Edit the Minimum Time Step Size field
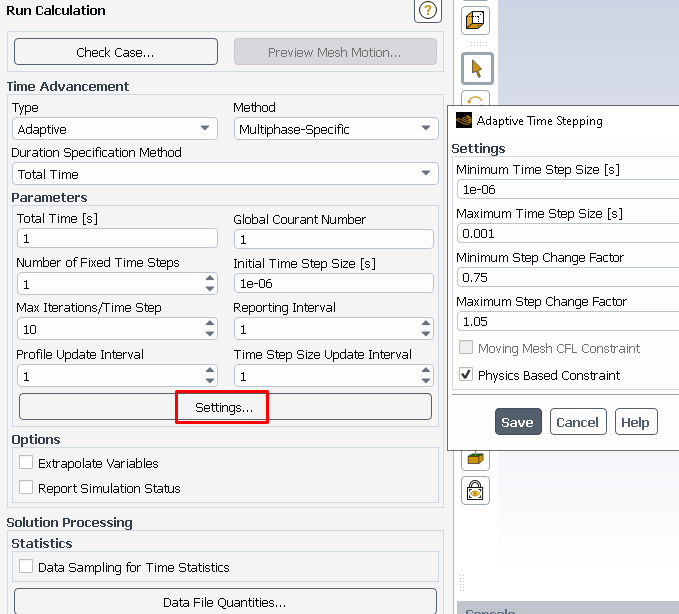 tap(568, 190)
